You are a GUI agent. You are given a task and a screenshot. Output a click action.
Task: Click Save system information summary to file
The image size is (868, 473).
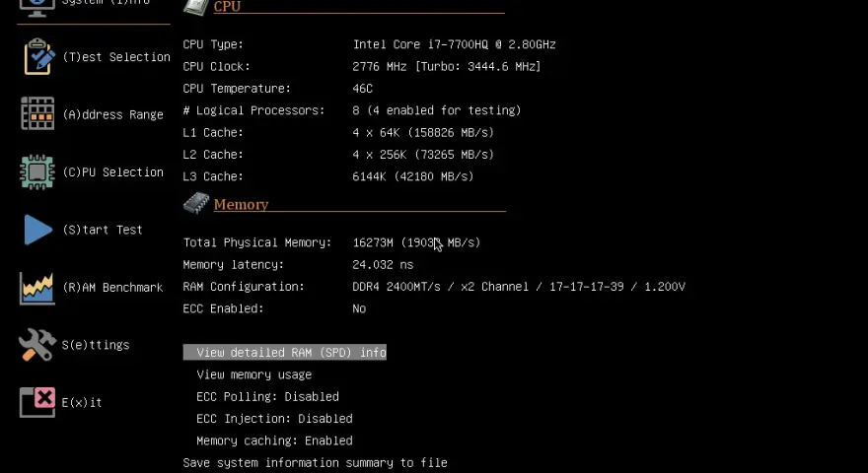point(315,462)
